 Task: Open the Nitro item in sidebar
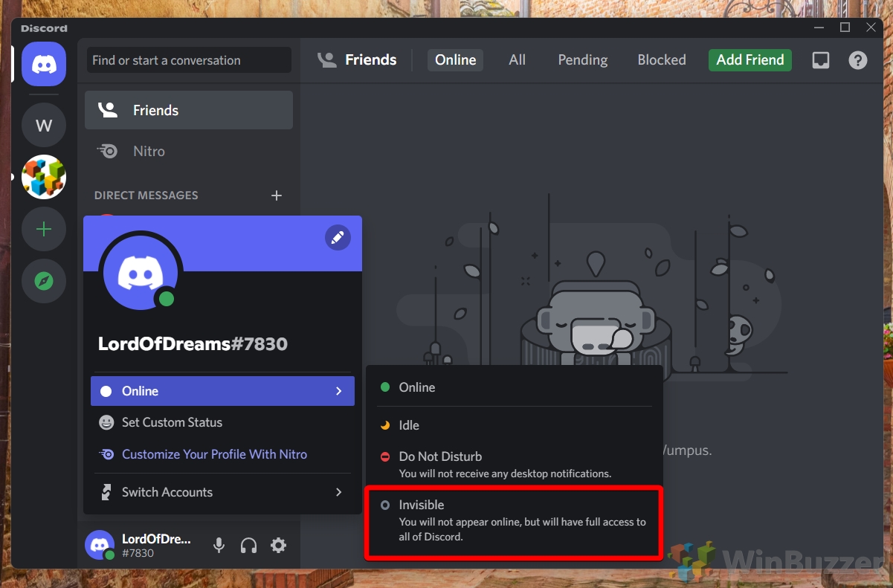pos(189,151)
